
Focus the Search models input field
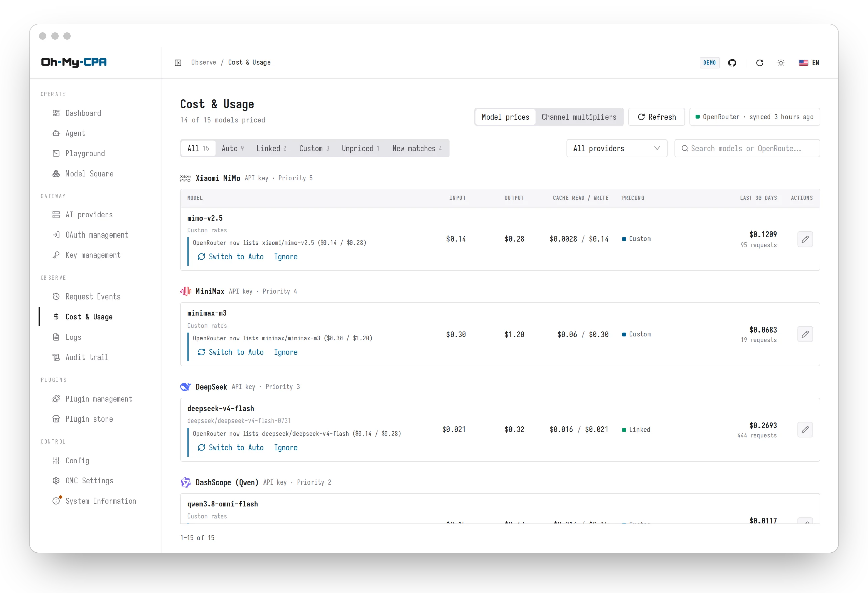pos(747,148)
